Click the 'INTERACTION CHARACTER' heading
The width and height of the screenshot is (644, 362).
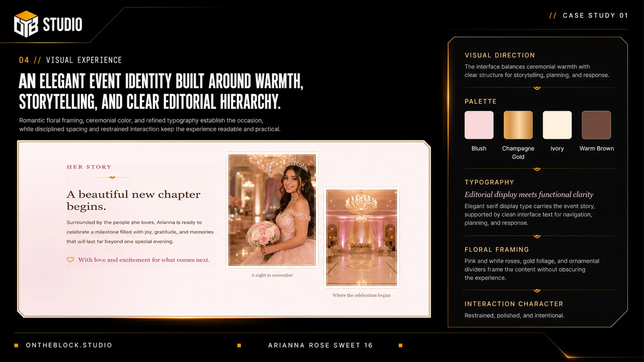pos(514,304)
